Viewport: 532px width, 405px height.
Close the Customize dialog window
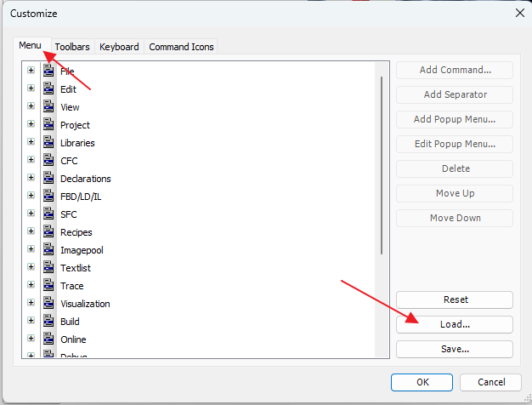click(x=520, y=13)
